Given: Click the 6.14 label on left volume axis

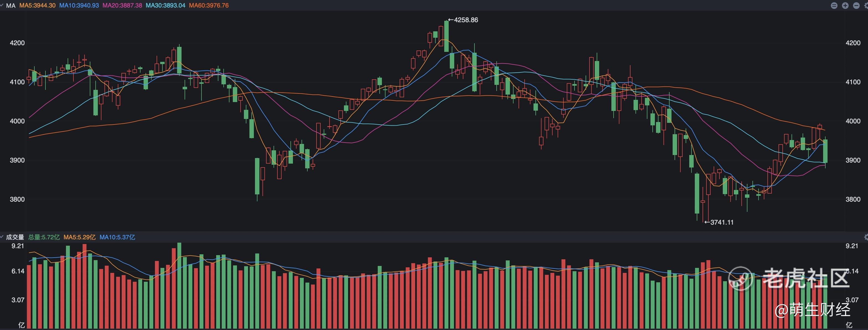Looking at the screenshot, I should (x=18, y=271).
